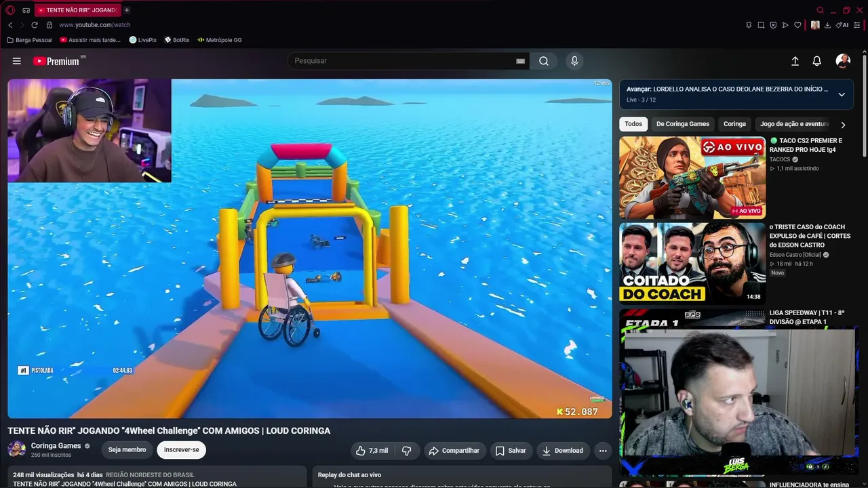The height and width of the screenshot is (488, 868).
Task: Open YouTube account avatar menu
Action: pos(843,61)
